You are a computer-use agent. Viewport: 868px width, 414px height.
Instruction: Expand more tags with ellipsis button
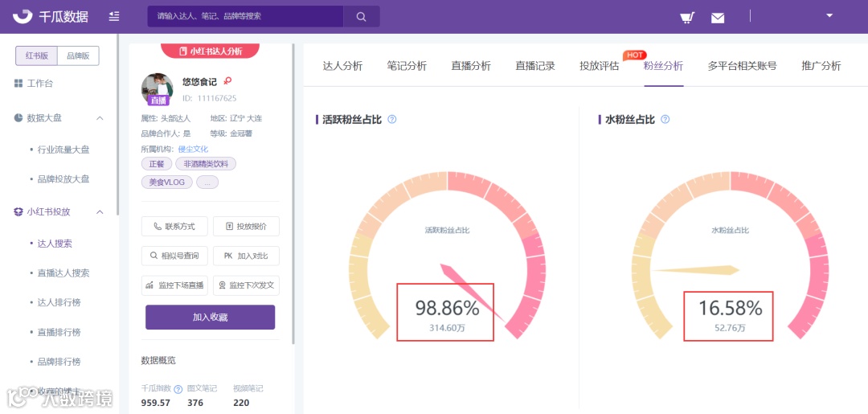[207, 182]
